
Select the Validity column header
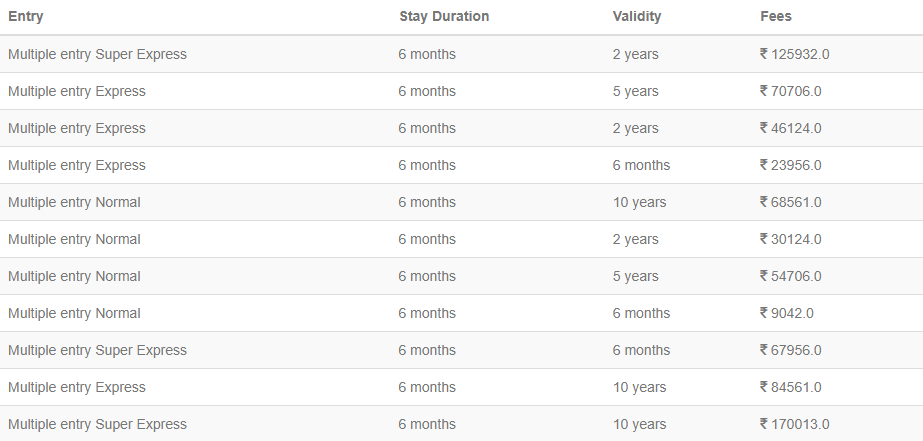click(x=637, y=17)
